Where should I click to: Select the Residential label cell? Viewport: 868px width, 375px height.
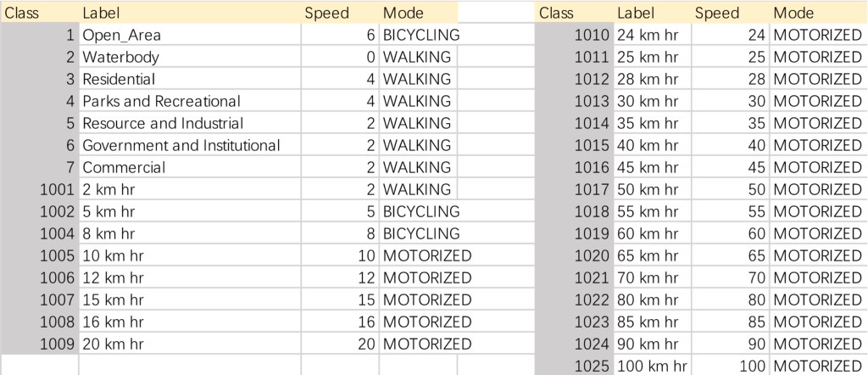(x=119, y=80)
